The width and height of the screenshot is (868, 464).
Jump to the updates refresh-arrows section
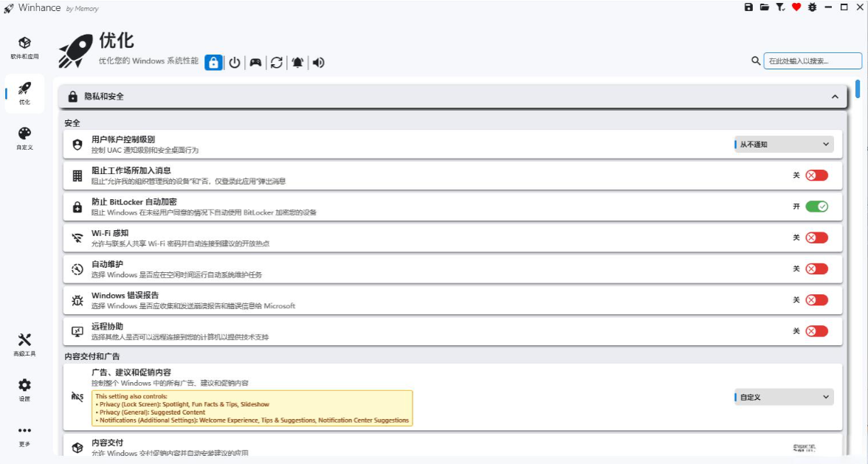coord(276,63)
